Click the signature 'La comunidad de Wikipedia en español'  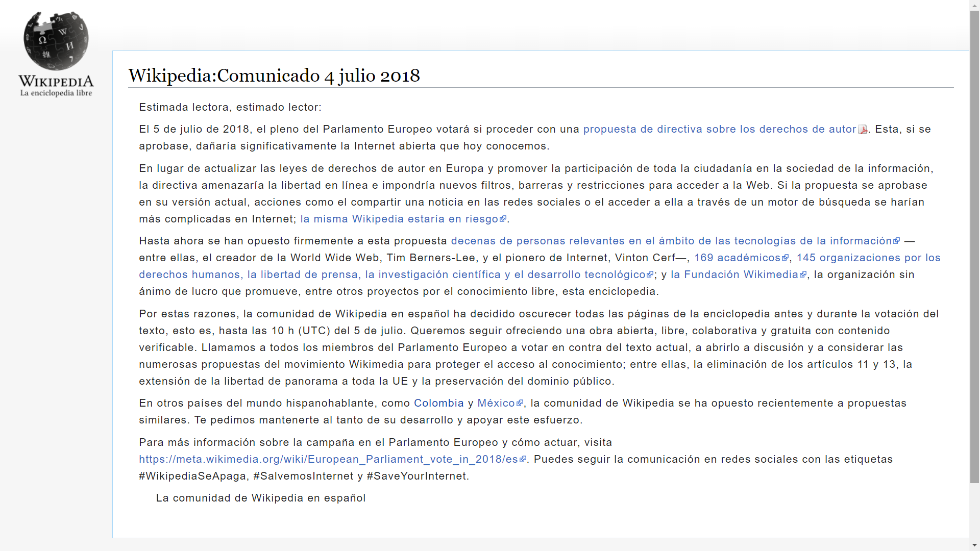click(261, 498)
